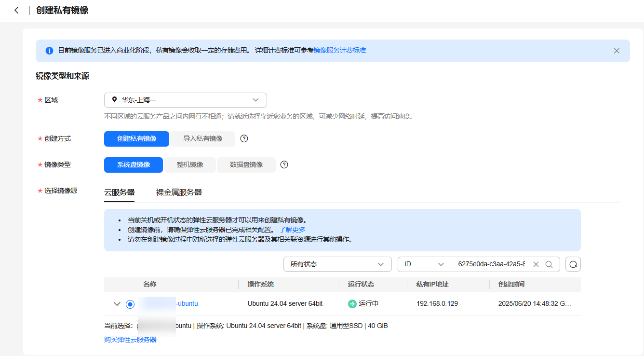Image resolution: width=644 pixels, height=356 pixels.
Task: Open the ID search type dropdown
Action: click(x=424, y=264)
